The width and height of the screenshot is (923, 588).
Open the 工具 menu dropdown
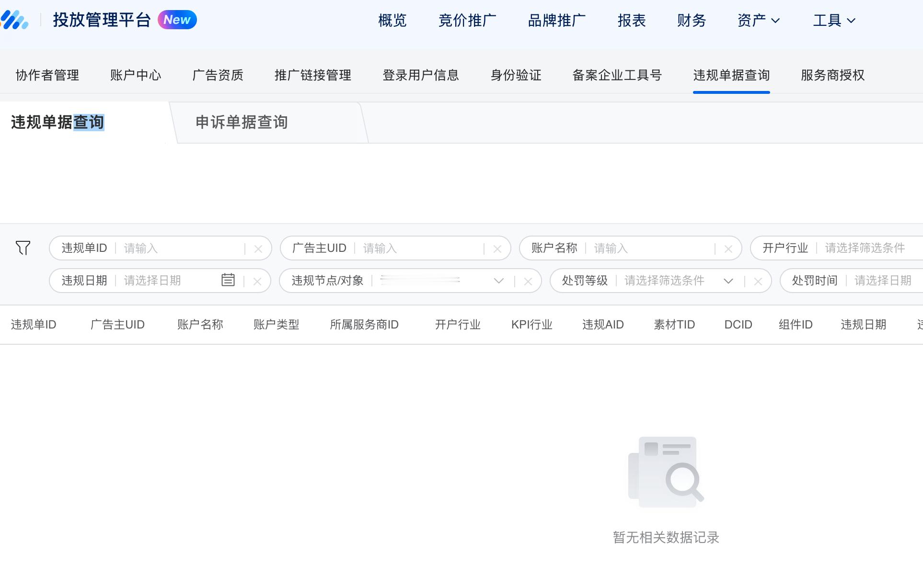point(834,21)
